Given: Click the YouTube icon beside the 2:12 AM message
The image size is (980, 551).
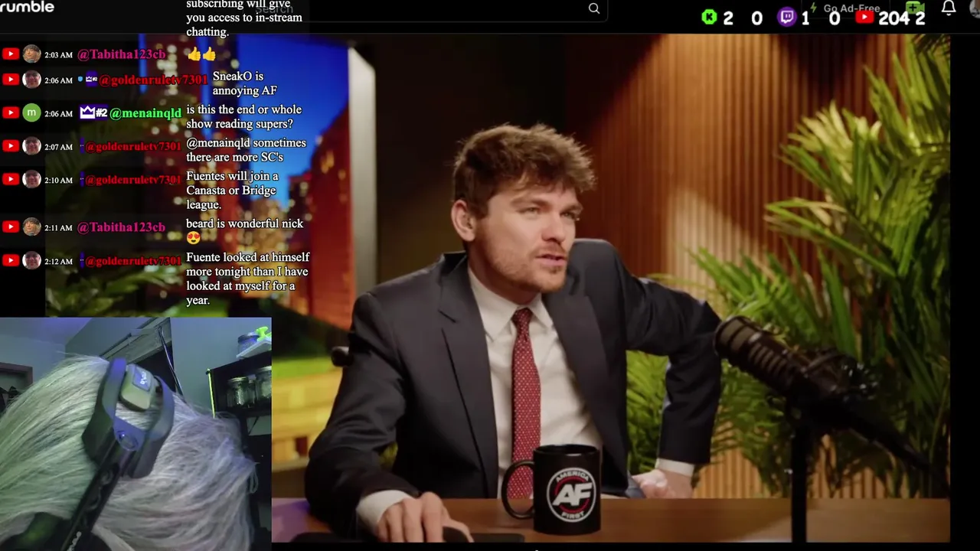Looking at the screenshot, I should tap(10, 261).
